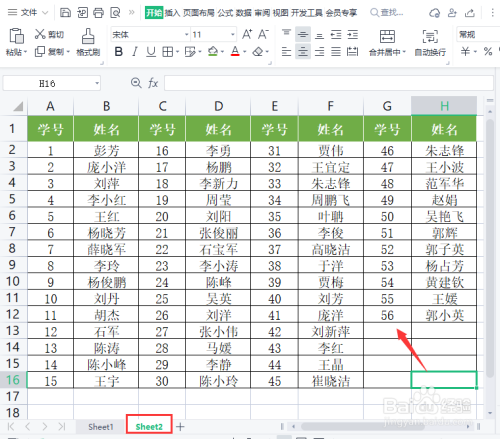The image size is (500, 439).
Task: Click the Print Preview icon
Action: (115, 13)
